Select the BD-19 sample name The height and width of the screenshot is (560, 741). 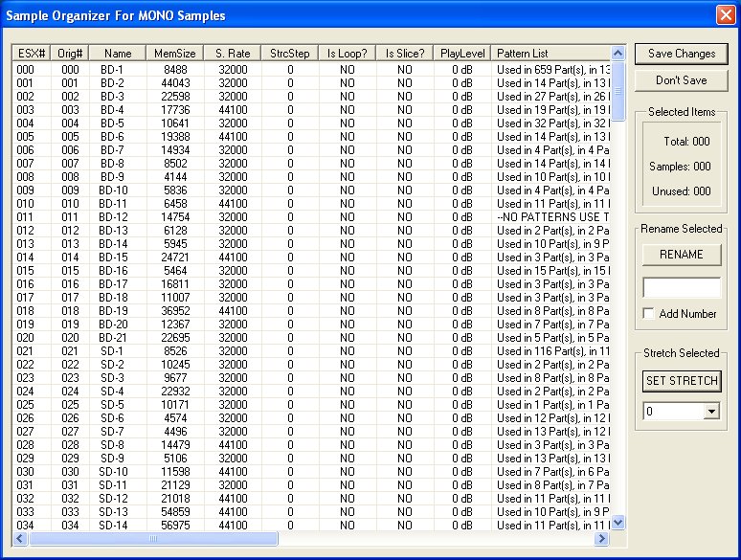point(113,311)
